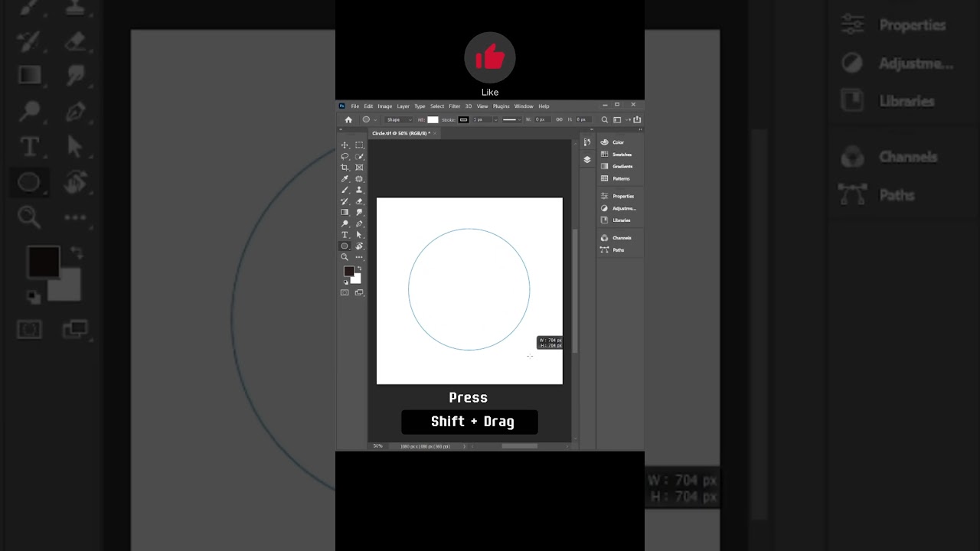Image resolution: width=980 pixels, height=551 pixels.
Task: Select the Pen tool
Action: [359, 223]
